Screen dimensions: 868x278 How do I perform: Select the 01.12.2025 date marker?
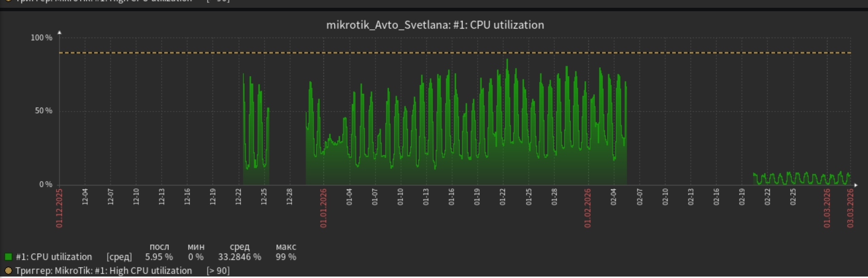pyautogui.click(x=59, y=208)
